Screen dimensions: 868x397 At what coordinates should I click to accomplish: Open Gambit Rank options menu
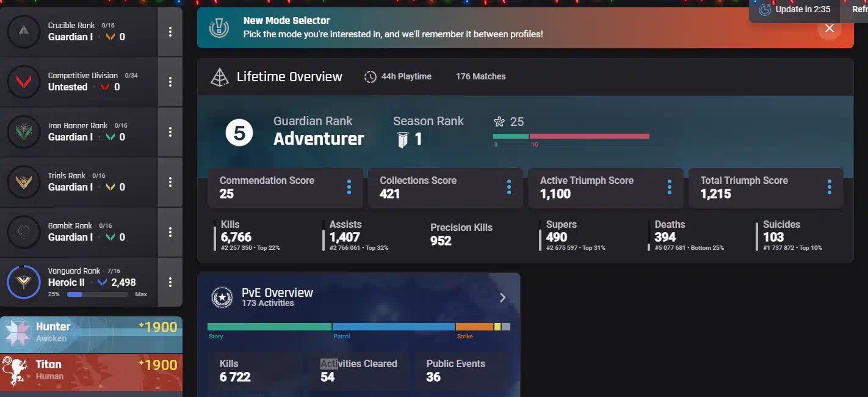[x=170, y=232]
